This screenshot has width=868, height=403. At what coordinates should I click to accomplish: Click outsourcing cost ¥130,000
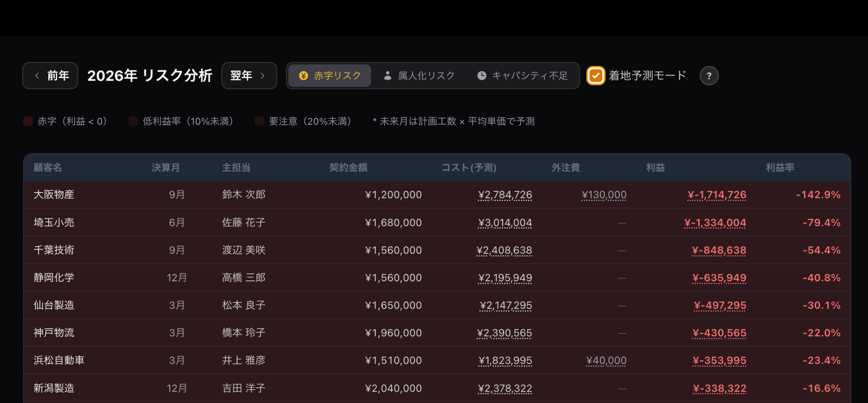click(x=604, y=195)
